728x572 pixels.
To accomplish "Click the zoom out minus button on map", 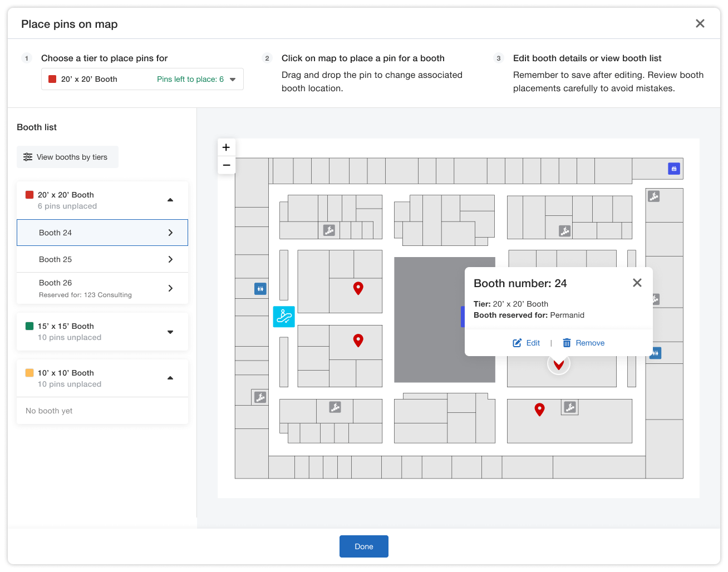I will tap(226, 165).
